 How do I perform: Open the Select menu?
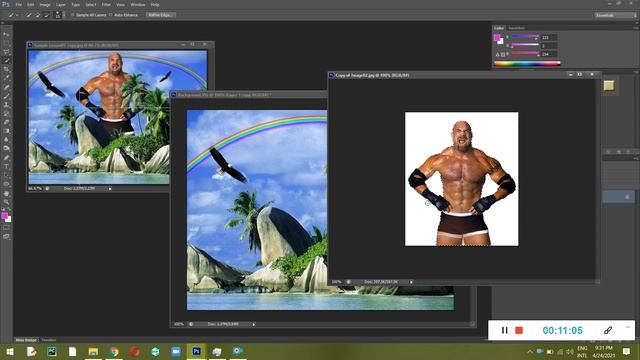point(91,4)
